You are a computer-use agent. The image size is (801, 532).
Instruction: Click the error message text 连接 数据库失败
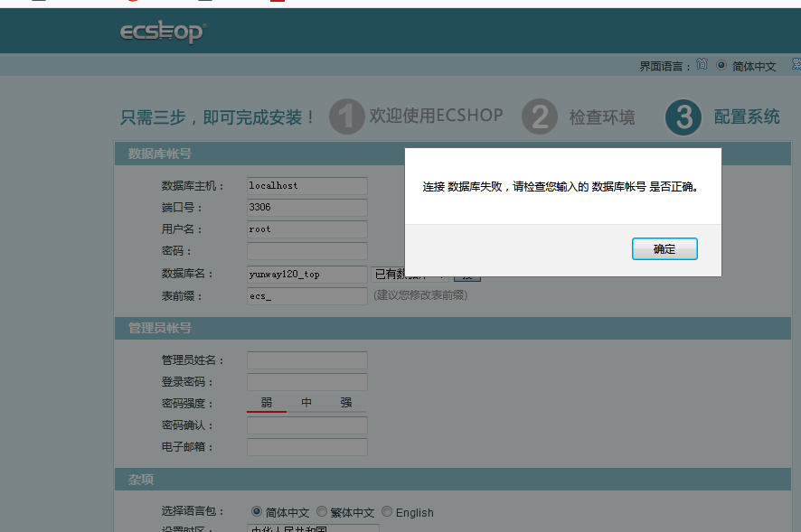561,187
